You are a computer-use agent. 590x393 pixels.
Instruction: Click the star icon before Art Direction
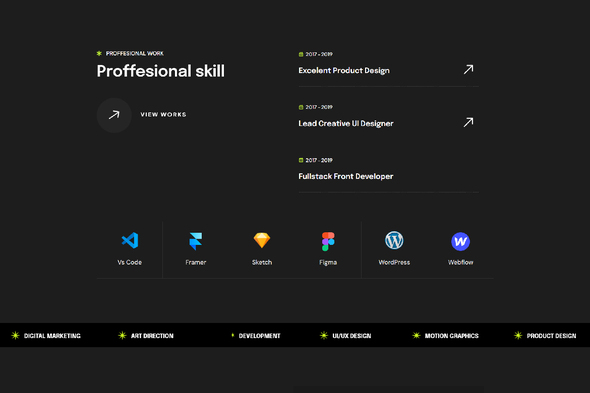click(x=122, y=335)
